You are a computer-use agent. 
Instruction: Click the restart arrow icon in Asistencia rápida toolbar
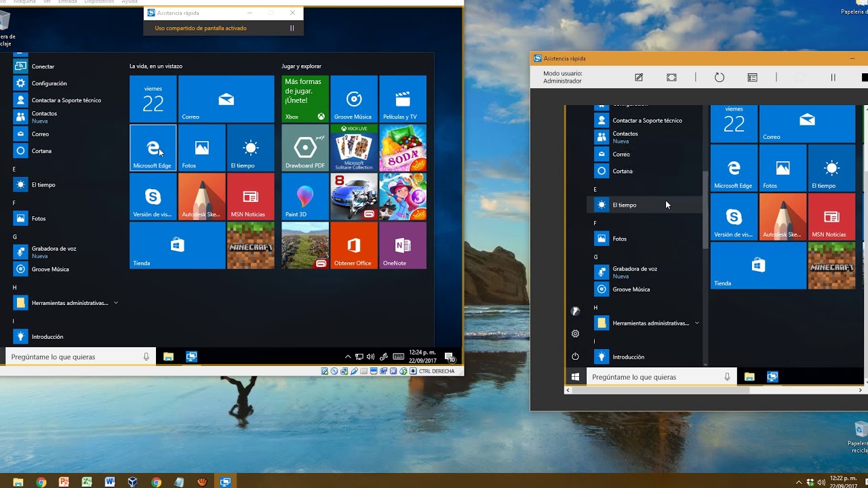[x=719, y=77]
